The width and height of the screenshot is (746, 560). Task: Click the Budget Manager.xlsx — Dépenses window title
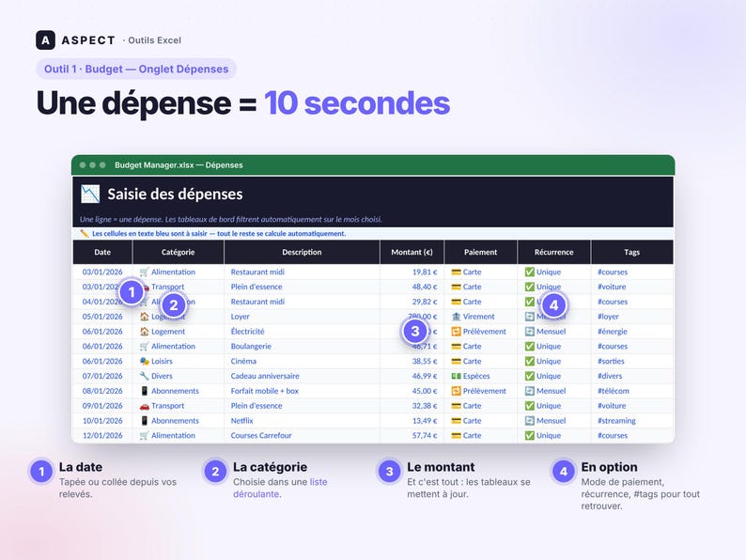179,165
